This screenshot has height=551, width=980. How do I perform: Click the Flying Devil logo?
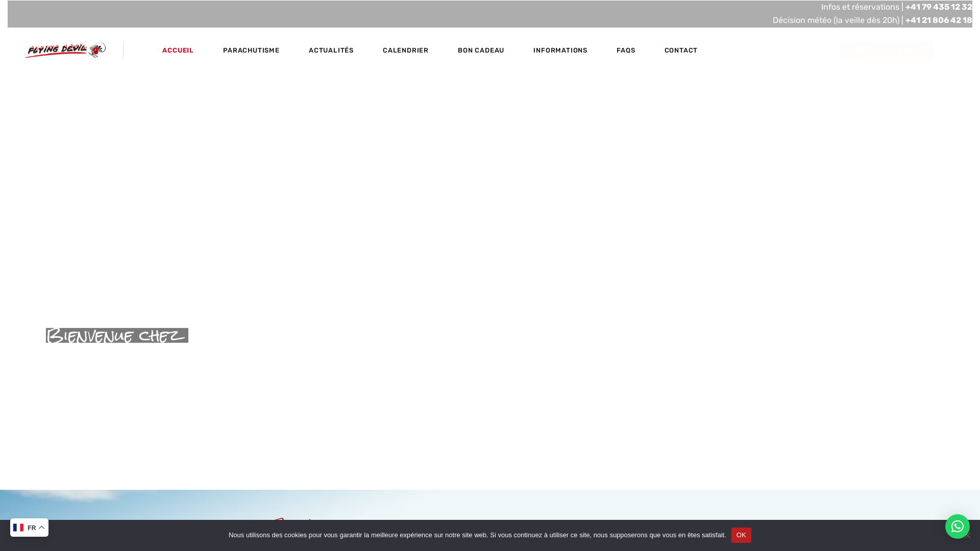coord(65,50)
